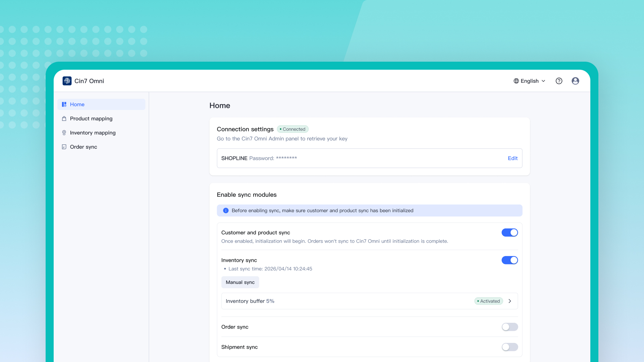Open the help question mark icon

tap(559, 81)
